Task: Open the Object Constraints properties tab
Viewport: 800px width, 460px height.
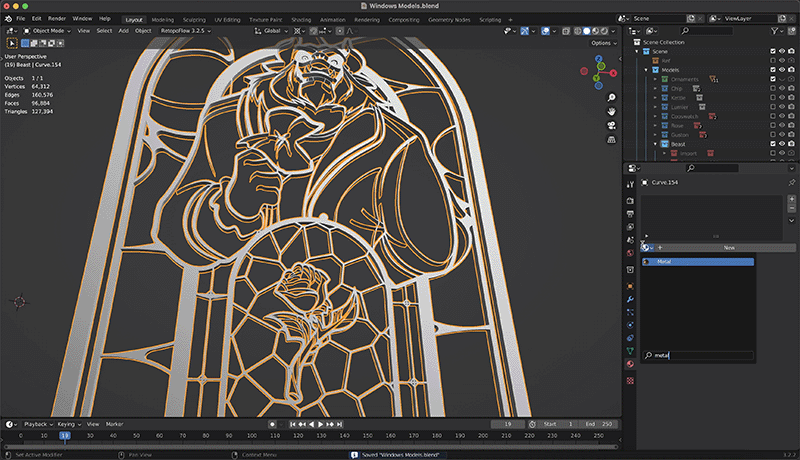Action: point(630,338)
